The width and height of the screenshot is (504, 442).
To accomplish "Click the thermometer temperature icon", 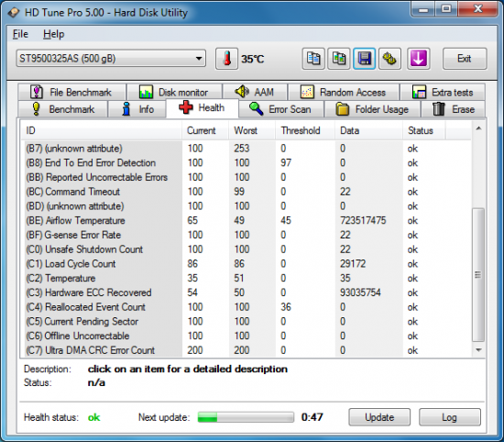I will [226, 59].
